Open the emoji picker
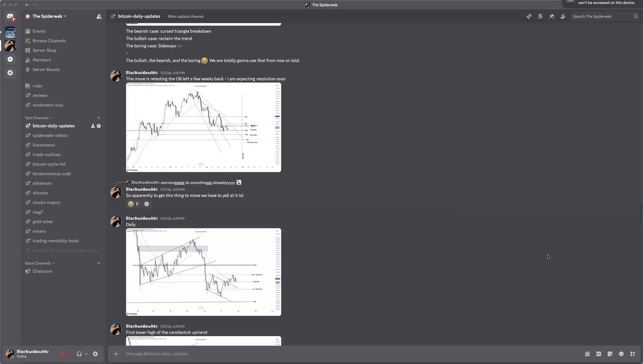 621,354
